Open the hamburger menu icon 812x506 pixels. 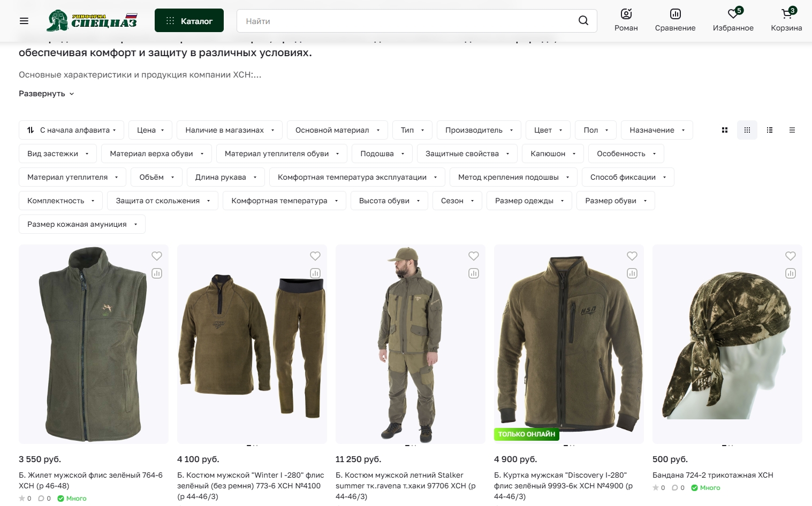24,21
